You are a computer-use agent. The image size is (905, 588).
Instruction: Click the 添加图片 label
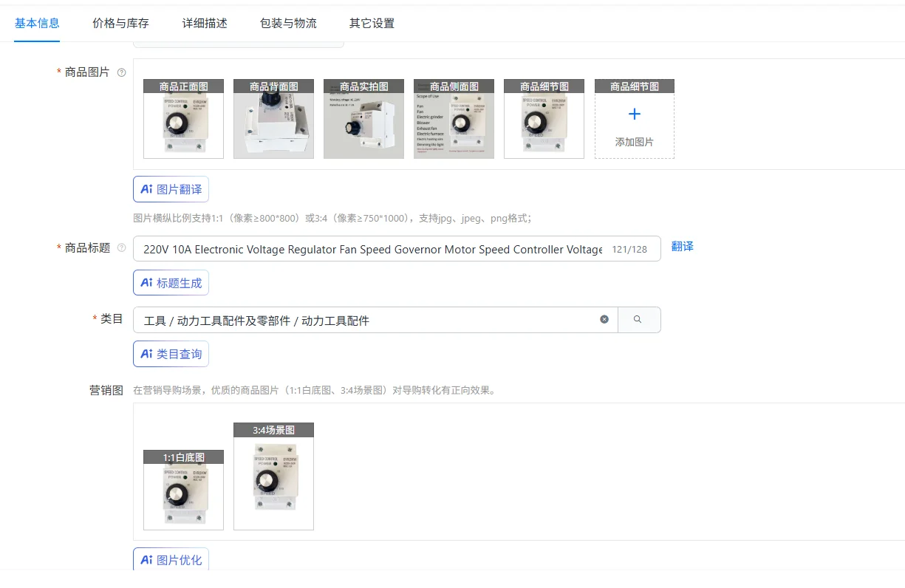(634, 142)
